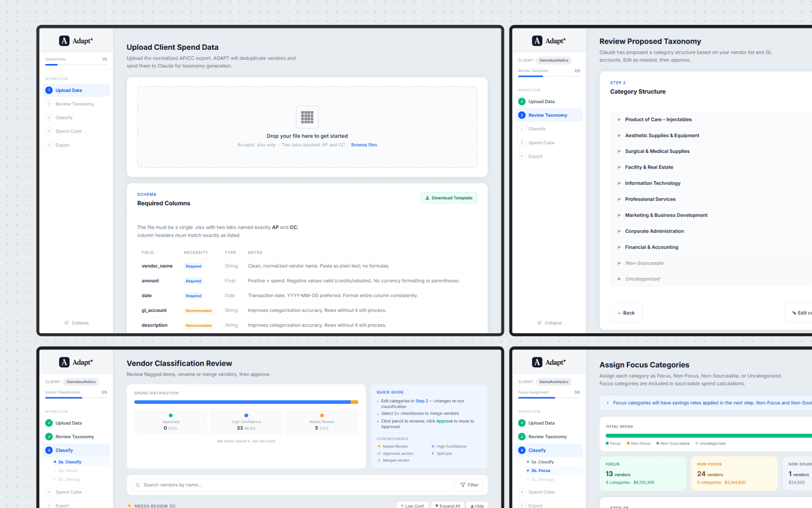Click step 2 circle beside Review Taxonomy in taxonomy panel
The width and height of the screenshot is (812, 508).
click(522, 115)
